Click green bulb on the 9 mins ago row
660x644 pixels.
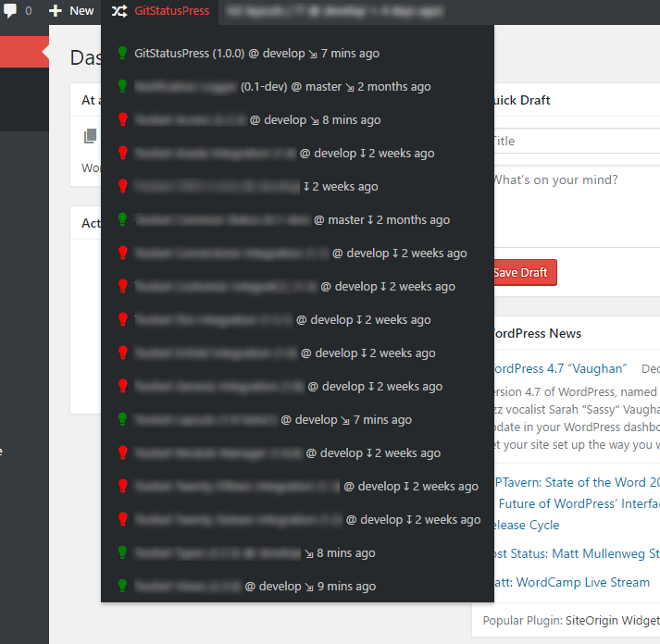pyautogui.click(x=122, y=586)
